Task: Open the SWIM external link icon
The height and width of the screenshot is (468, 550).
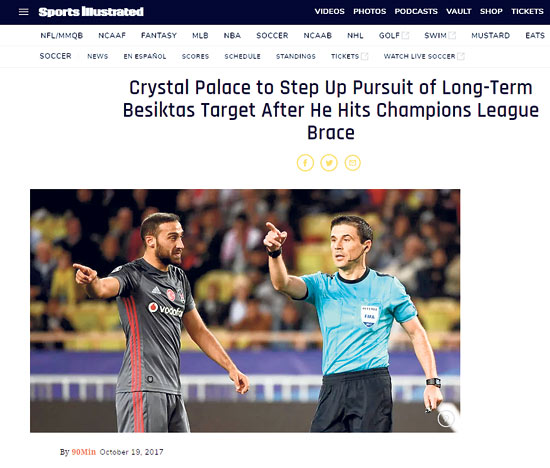Action: click(x=452, y=35)
